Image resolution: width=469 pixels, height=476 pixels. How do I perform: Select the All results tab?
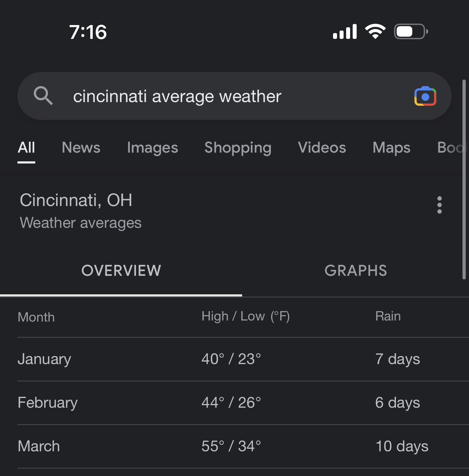pyautogui.click(x=27, y=148)
